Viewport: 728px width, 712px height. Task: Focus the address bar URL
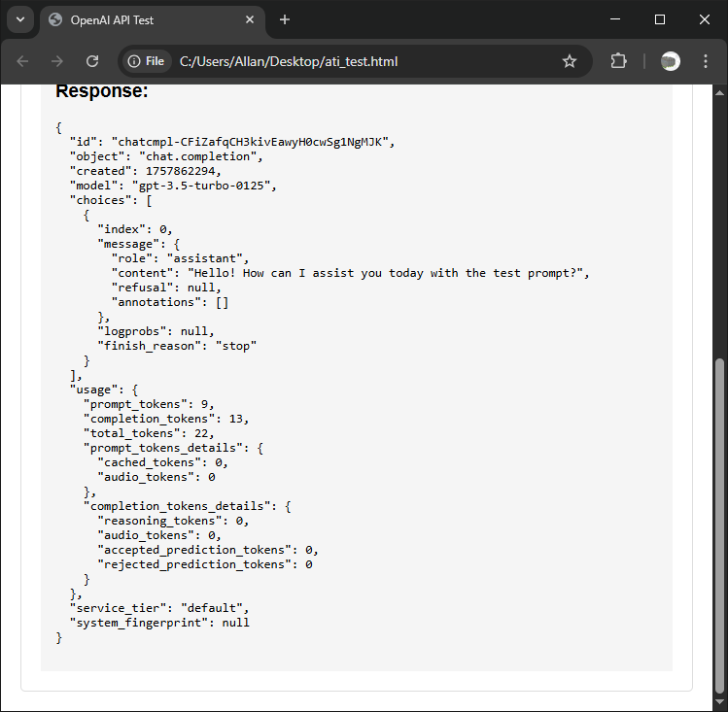tap(289, 62)
